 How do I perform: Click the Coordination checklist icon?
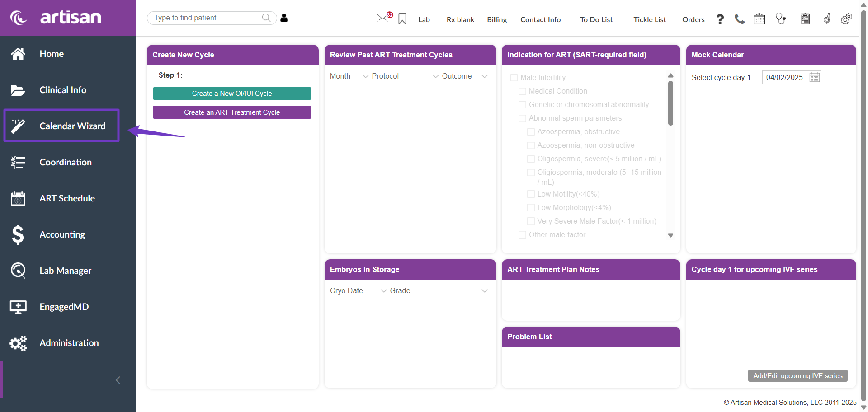coord(18,162)
